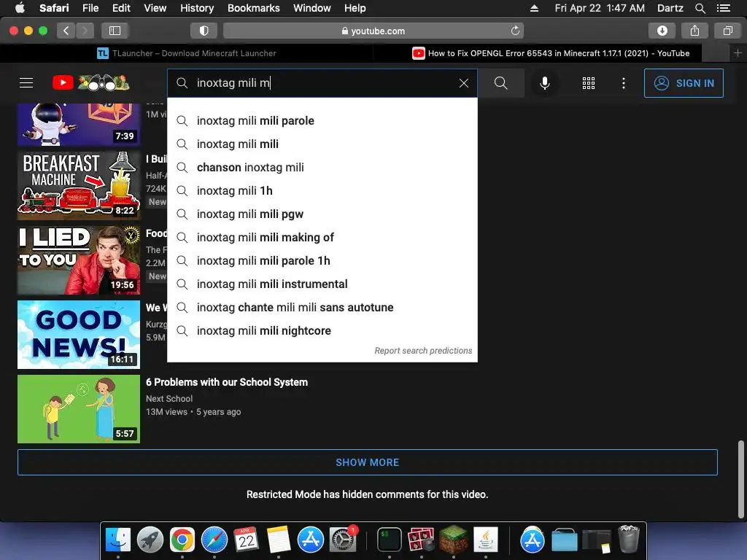Choose suggestion inoxtag chante mili mili sans autotune
Viewport: 747px width, 560px height.
click(x=322, y=308)
